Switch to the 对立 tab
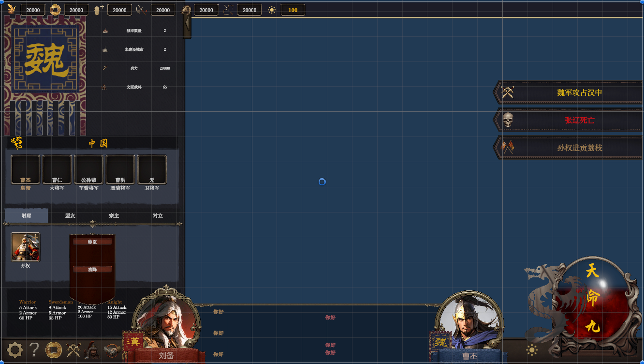 (x=158, y=215)
